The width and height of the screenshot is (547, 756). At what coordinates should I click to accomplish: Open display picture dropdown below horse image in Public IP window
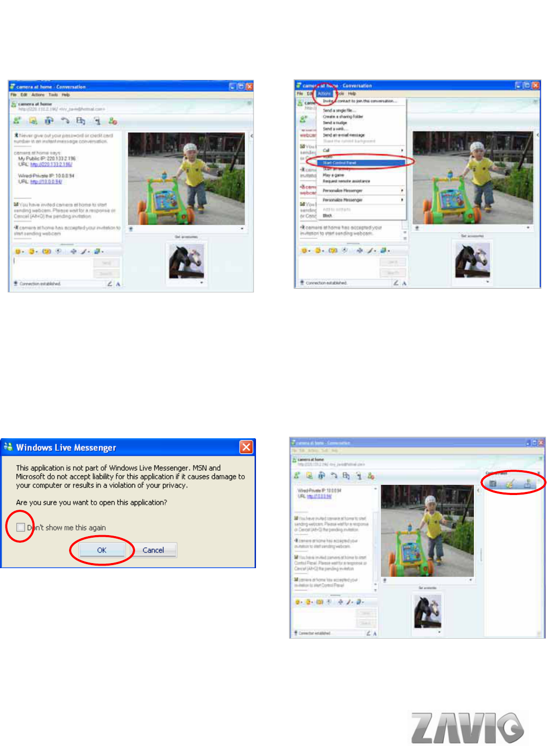click(x=202, y=283)
